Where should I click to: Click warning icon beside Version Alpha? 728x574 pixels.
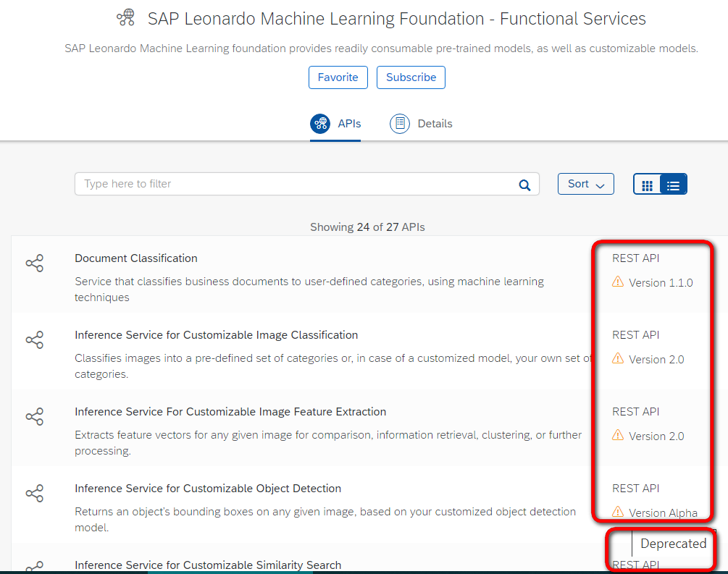click(618, 511)
